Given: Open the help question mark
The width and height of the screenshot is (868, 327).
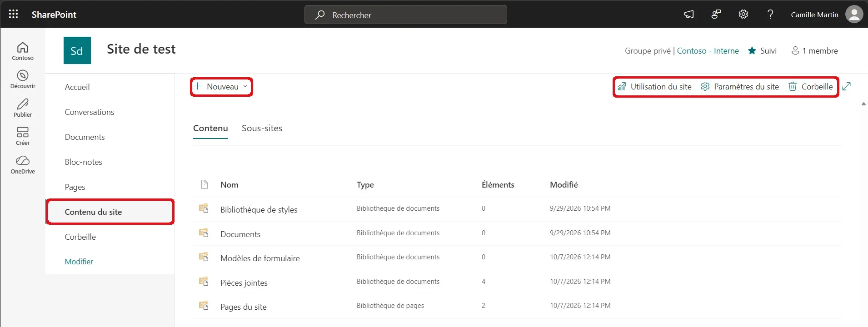Looking at the screenshot, I should coord(770,15).
